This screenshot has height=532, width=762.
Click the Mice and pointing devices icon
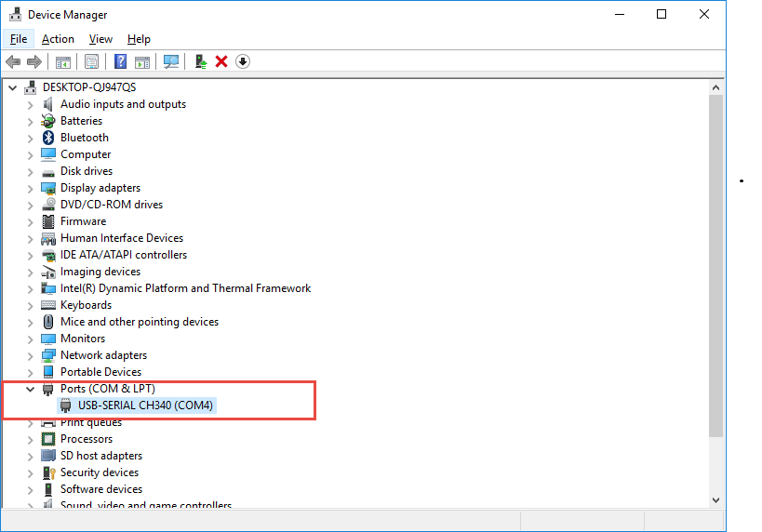(48, 322)
